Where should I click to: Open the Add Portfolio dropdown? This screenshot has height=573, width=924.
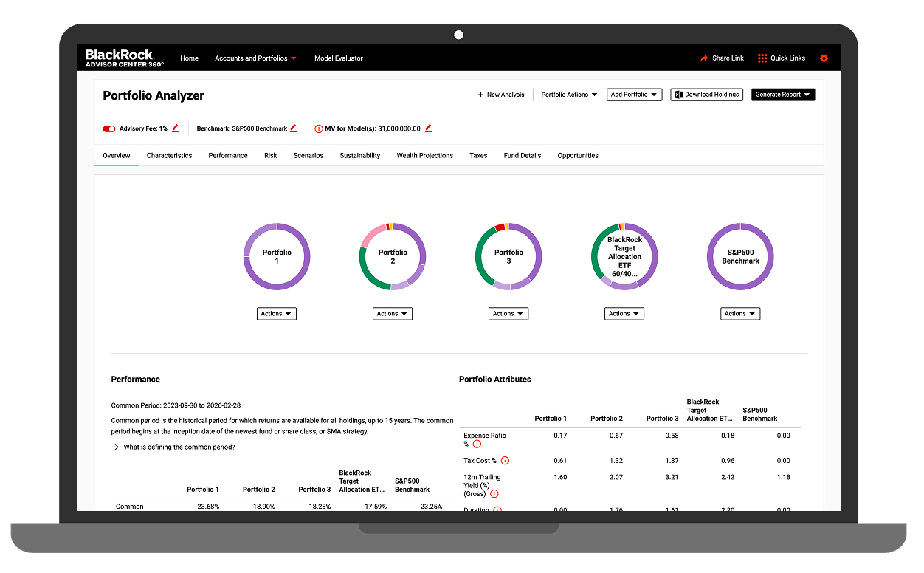[x=634, y=95]
